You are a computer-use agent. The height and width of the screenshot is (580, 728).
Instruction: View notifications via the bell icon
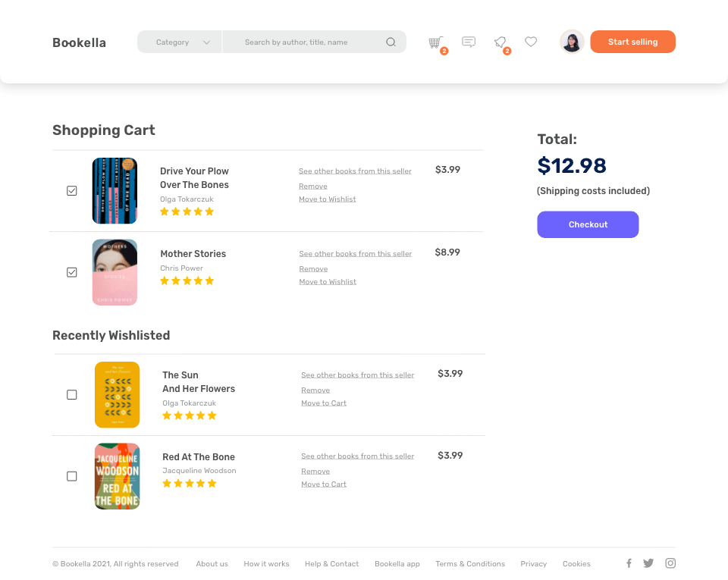tap(500, 42)
